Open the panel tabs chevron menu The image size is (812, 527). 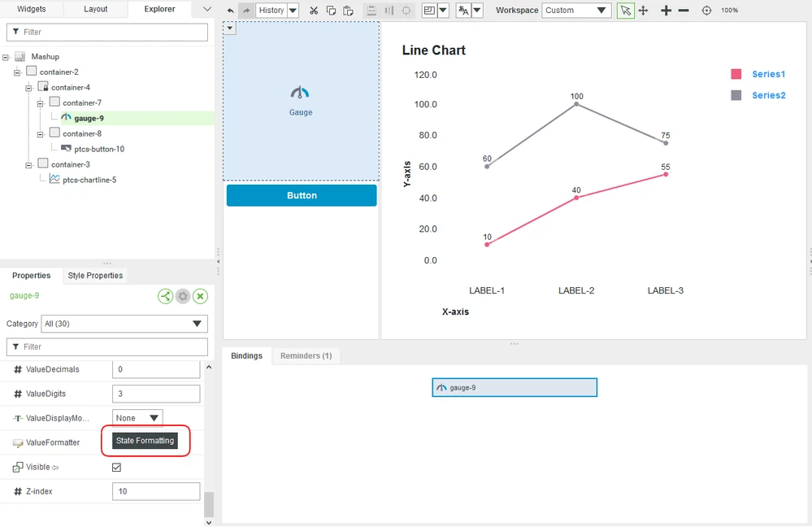206,9
